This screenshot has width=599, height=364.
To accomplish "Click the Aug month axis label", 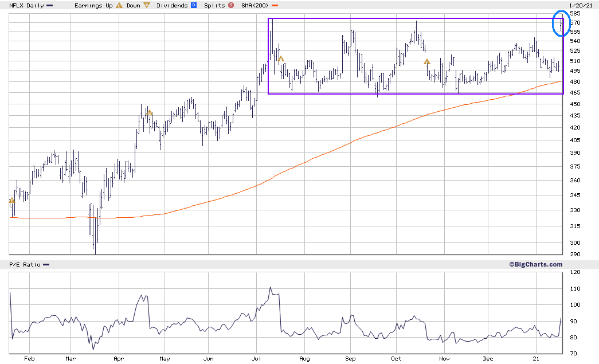I will coord(304,359).
